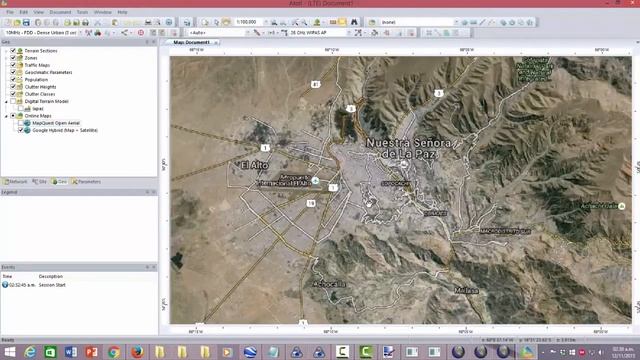
Task: Switch to the Site explorer tab
Action: click(x=40, y=182)
